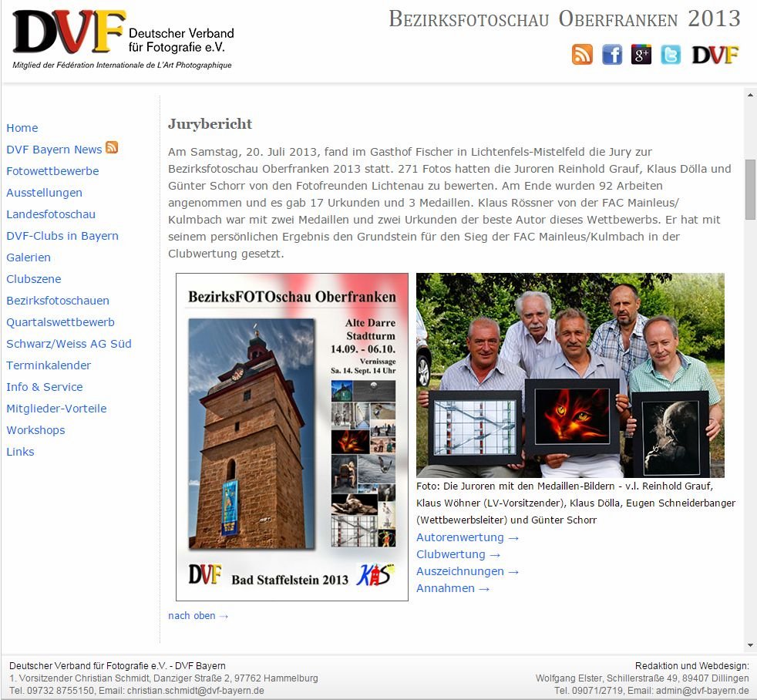This screenshot has width=757, height=700.
Task: Click the jurors group photo
Action: 570,375
